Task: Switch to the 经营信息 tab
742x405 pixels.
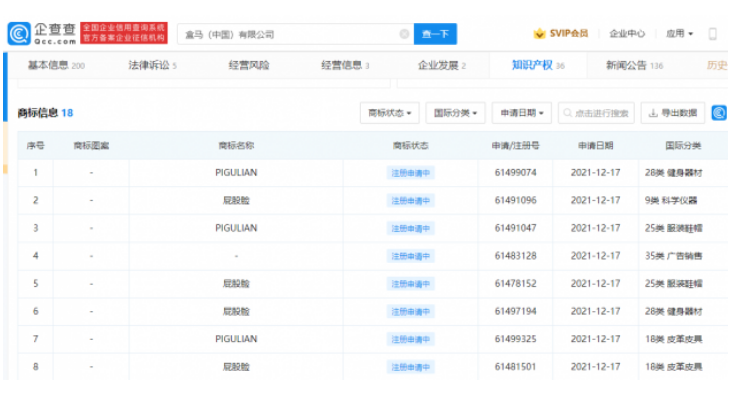Action: 345,65
